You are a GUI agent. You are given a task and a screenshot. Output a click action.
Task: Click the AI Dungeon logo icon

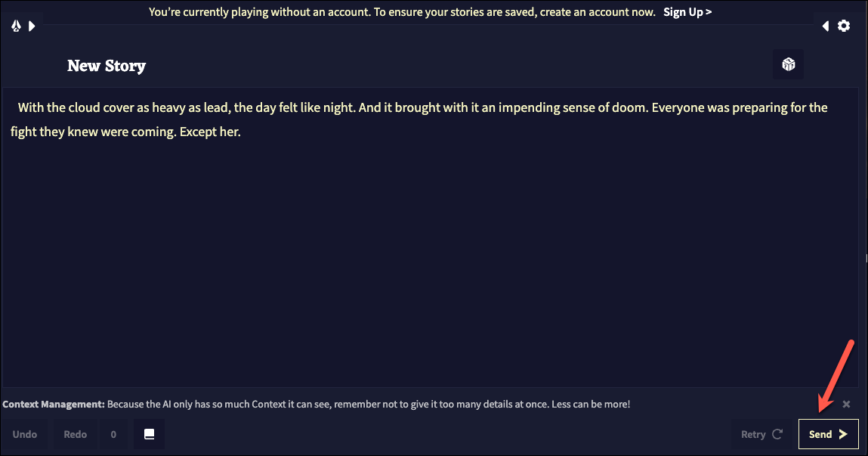(x=17, y=26)
